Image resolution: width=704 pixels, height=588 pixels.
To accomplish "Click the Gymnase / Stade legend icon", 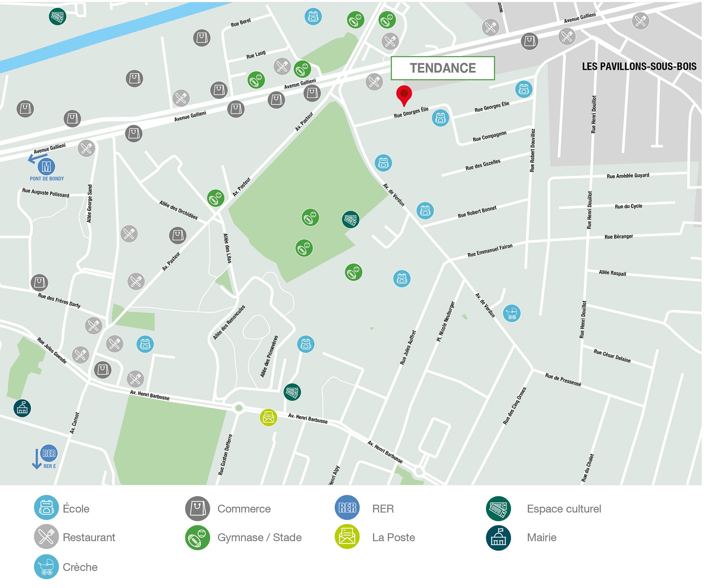I will (197, 537).
